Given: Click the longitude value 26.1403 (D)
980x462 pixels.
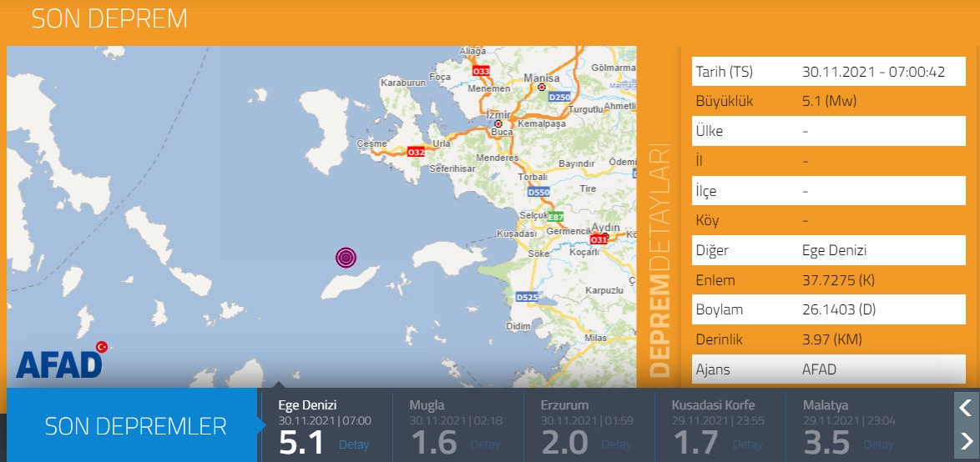Looking at the screenshot, I should tap(840, 309).
